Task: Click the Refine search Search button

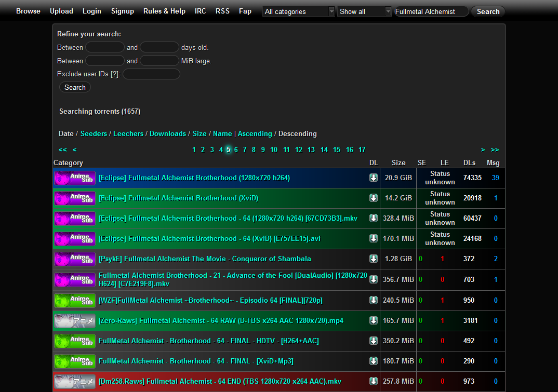Action: click(x=75, y=88)
